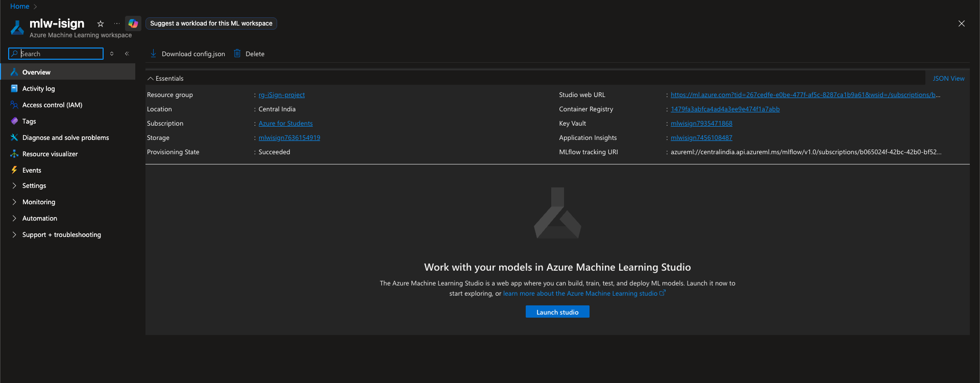Open Key Vault mlwisign7935471868

pyautogui.click(x=701, y=123)
